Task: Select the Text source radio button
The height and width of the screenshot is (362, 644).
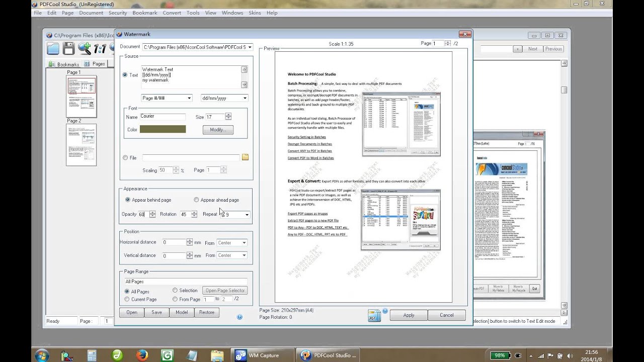Action: [x=125, y=75]
